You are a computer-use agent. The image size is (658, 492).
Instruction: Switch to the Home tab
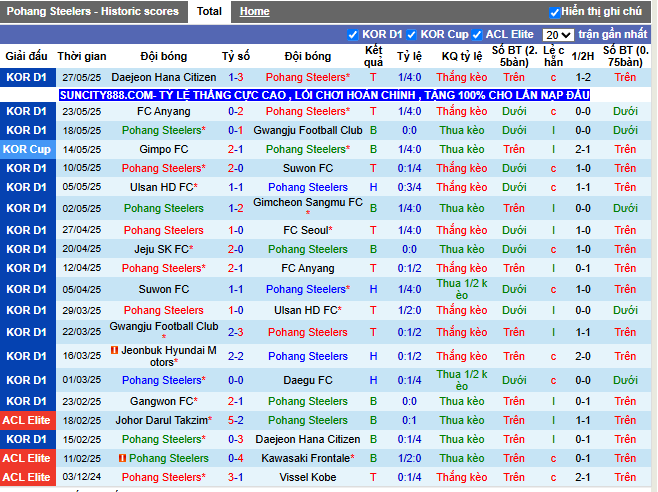[254, 11]
